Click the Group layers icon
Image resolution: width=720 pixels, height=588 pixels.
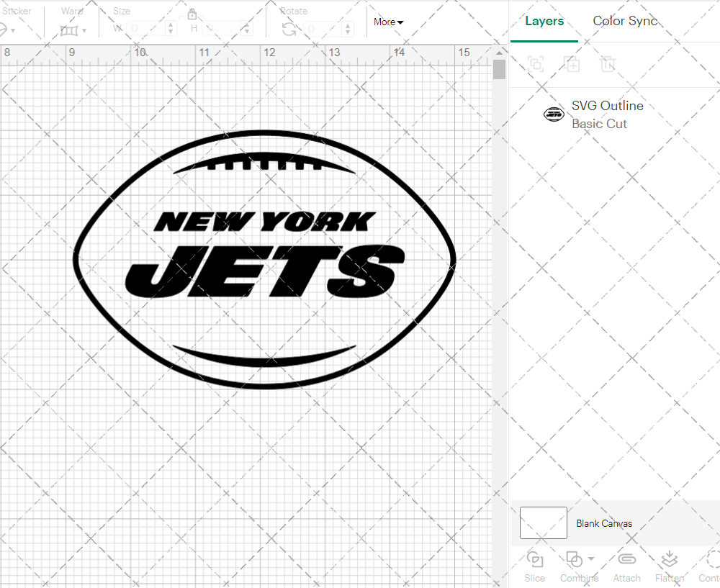(x=536, y=64)
